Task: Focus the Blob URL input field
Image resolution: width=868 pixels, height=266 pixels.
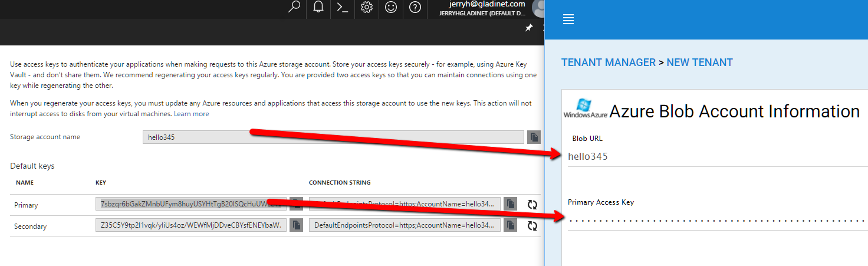Action: [718, 157]
